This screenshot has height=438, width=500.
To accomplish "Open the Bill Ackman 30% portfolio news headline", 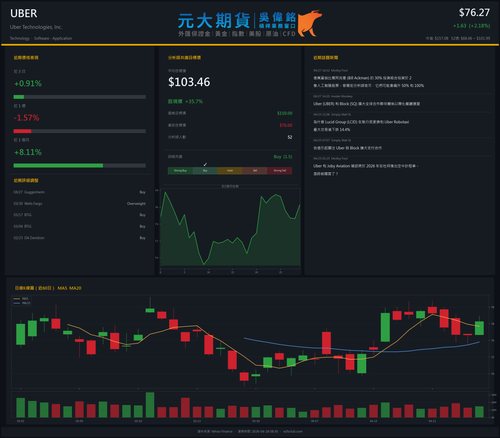I will pos(368,82).
